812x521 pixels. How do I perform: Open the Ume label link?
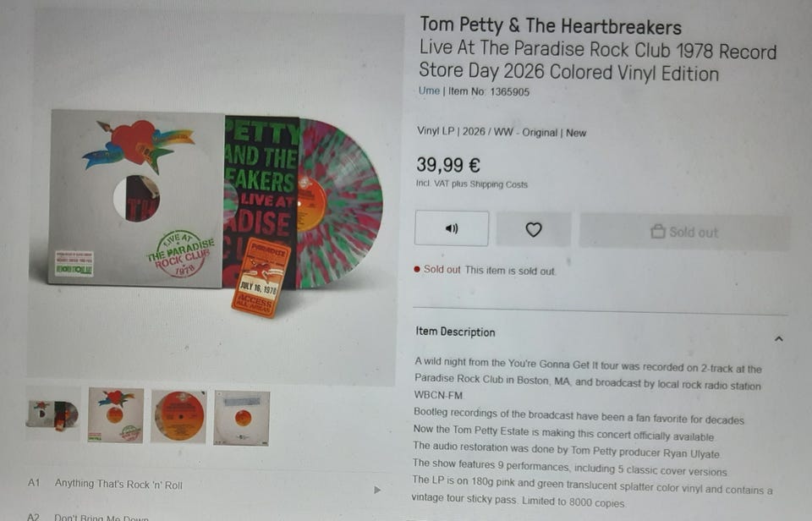tap(429, 90)
